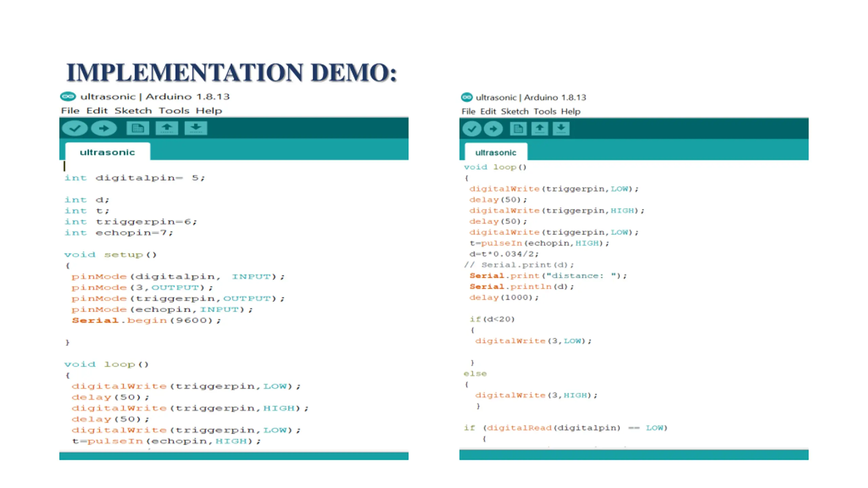The height and width of the screenshot is (488, 868).
Task: Click 'delay(1000);' line
Action: click(x=504, y=298)
